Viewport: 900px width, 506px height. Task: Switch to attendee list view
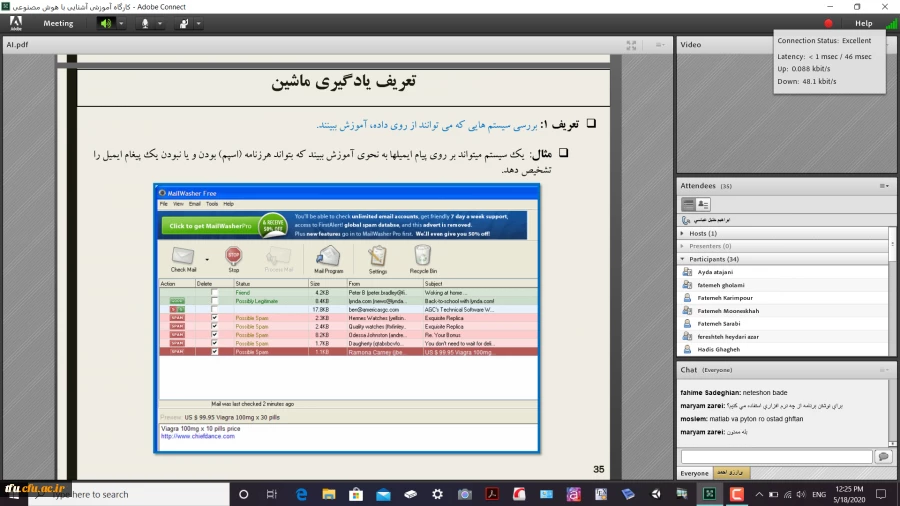point(688,204)
